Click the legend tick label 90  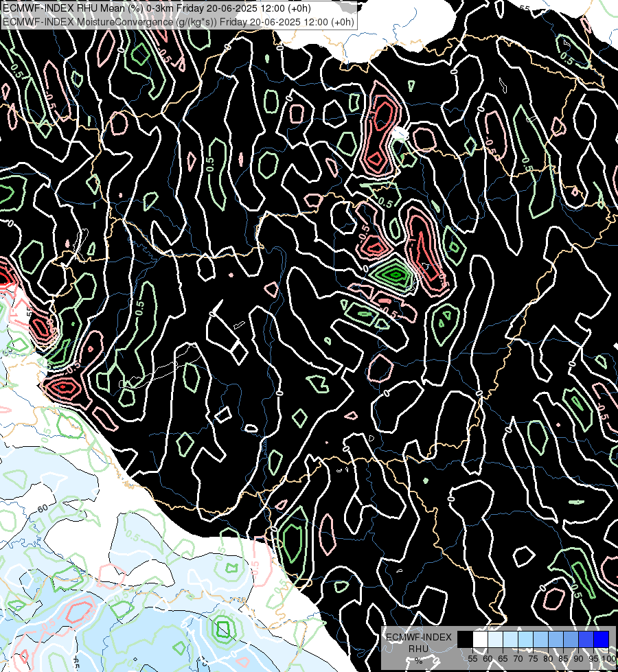tap(579, 659)
